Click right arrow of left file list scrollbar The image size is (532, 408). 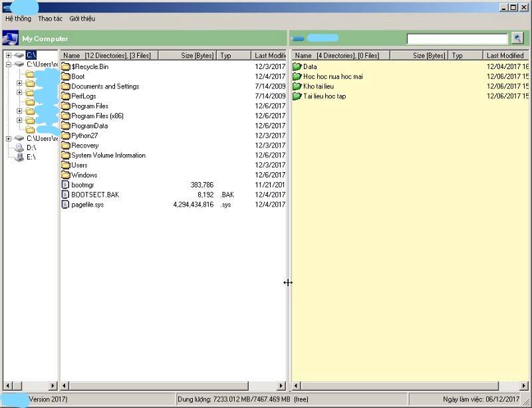(x=281, y=385)
